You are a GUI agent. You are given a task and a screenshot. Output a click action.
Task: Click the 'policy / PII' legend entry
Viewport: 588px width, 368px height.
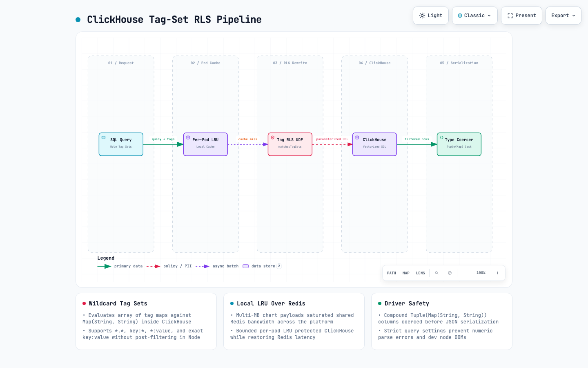pos(177,266)
